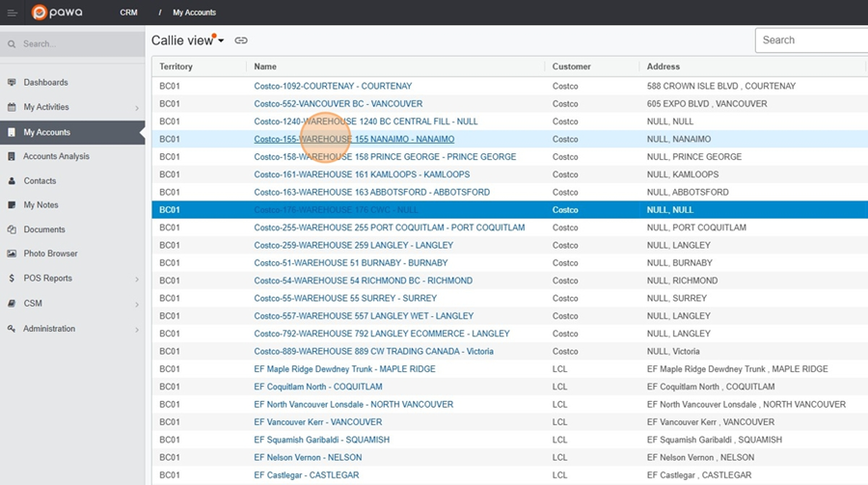Open the hamburger menu icon
Image resolution: width=868 pixels, height=485 pixels.
pos(13,13)
